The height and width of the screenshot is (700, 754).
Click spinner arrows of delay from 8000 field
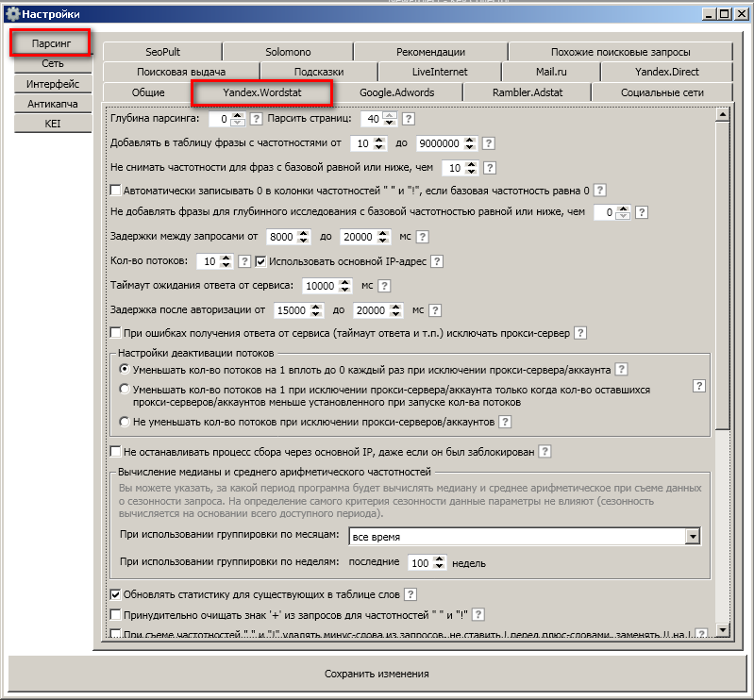(303, 237)
